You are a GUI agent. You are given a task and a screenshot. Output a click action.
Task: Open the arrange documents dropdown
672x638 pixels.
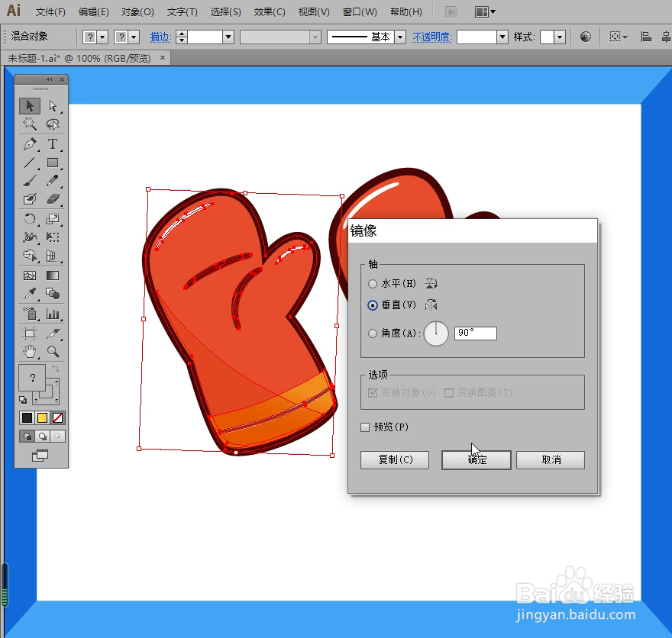(485, 12)
